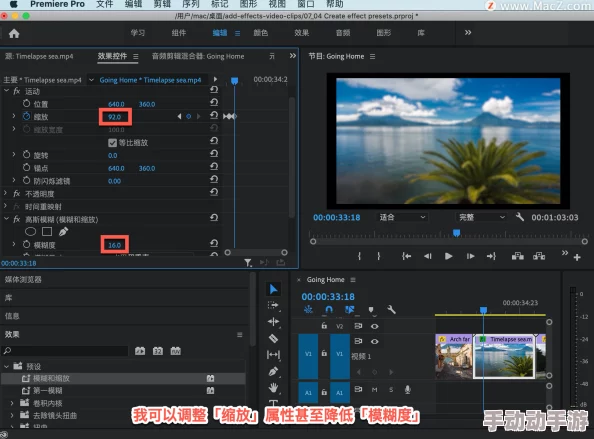The image size is (594, 439).
Task: Uncheck the 等比缩放 checkbox
Action: [112, 143]
